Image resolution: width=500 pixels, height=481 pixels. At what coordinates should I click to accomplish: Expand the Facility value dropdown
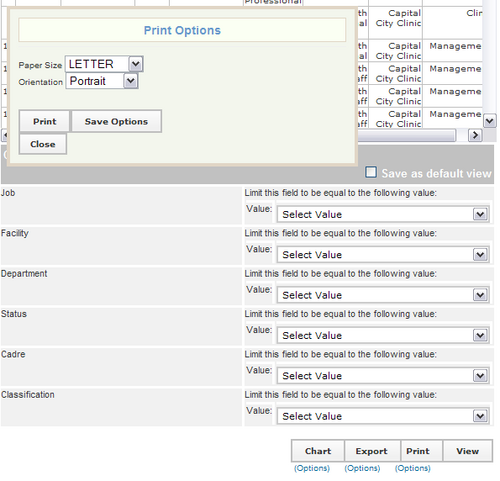(383, 255)
